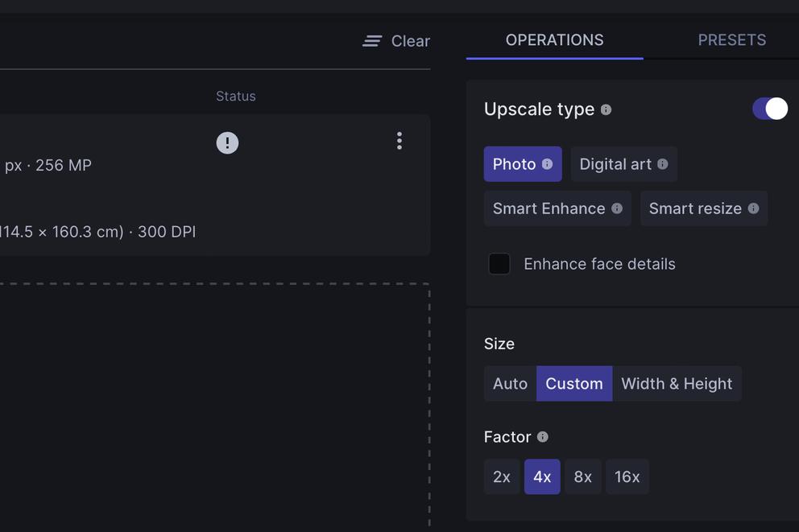Pick the Width & Height size mode
Image resolution: width=799 pixels, height=532 pixels.
(677, 384)
